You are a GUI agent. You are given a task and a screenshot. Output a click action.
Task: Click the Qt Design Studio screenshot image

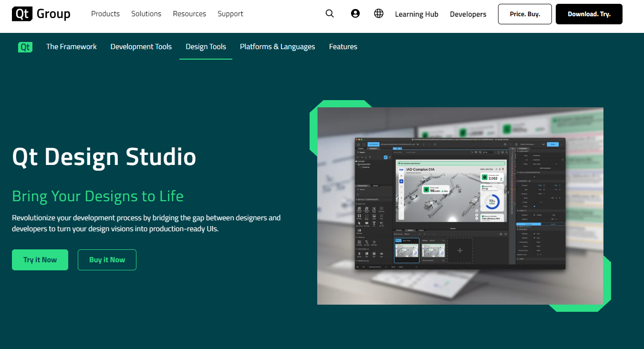click(460, 205)
